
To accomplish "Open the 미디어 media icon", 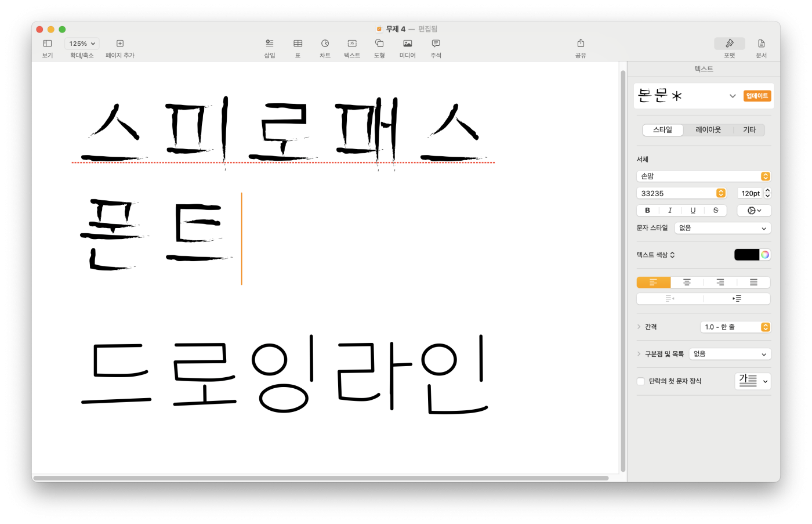I will (x=407, y=44).
